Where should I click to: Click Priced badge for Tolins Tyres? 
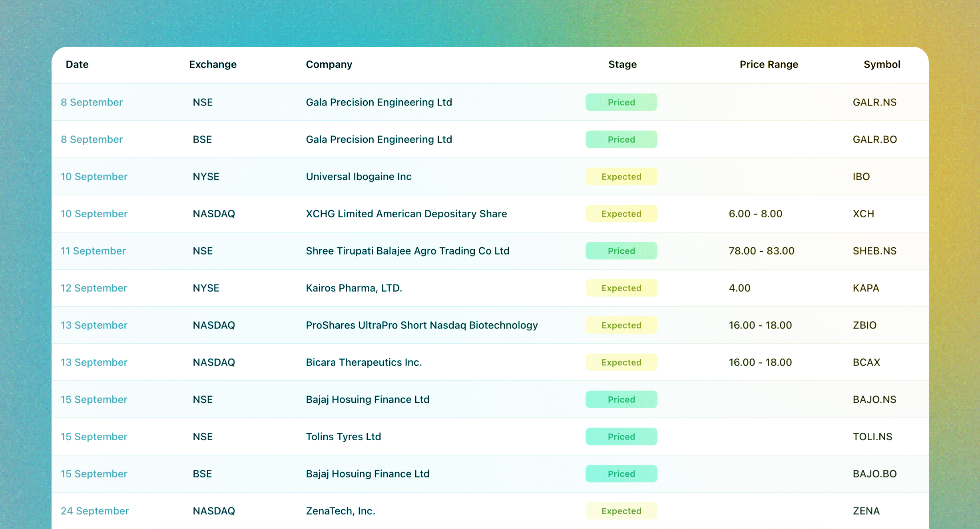621,437
